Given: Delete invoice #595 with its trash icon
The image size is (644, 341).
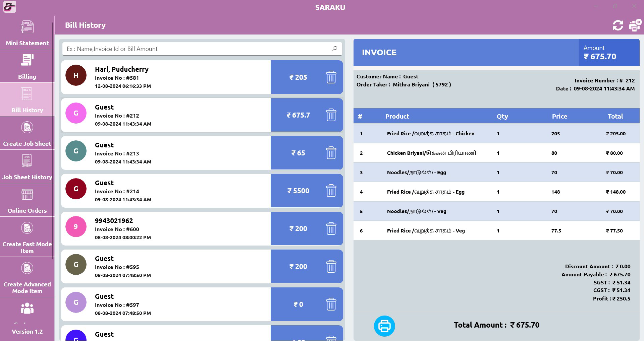Looking at the screenshot, I should [x=331, y=266].
